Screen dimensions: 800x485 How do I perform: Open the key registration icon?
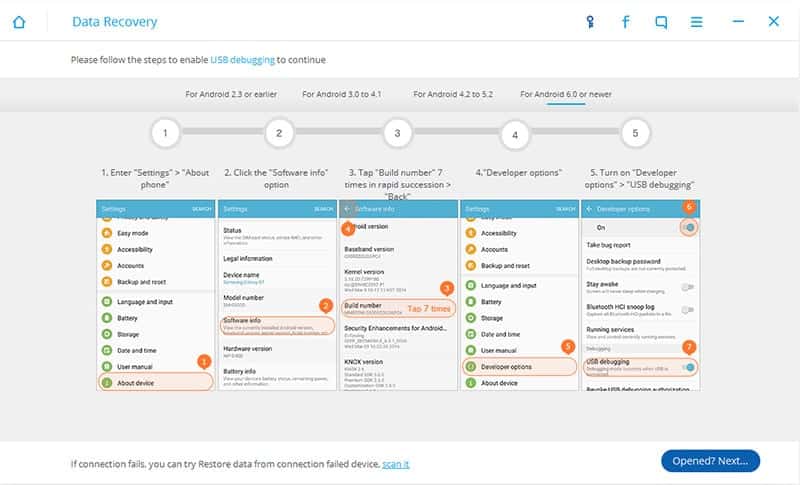pyautogui.click(x=590, y=22)
